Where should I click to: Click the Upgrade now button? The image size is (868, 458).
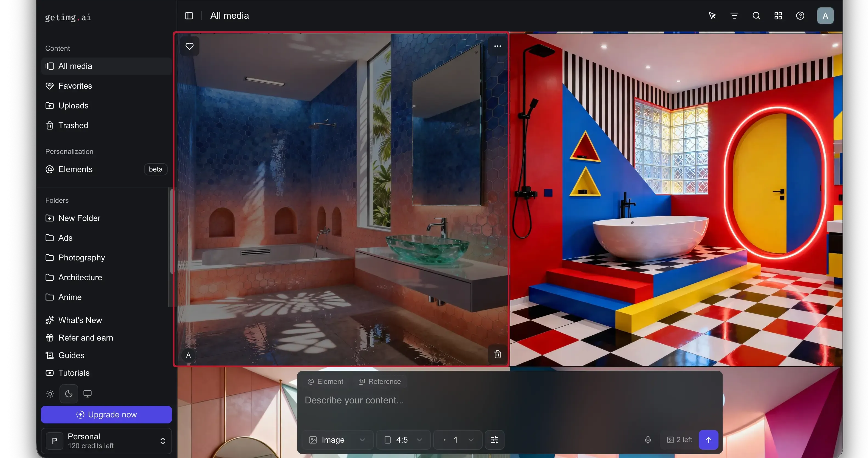pos(106,415)
